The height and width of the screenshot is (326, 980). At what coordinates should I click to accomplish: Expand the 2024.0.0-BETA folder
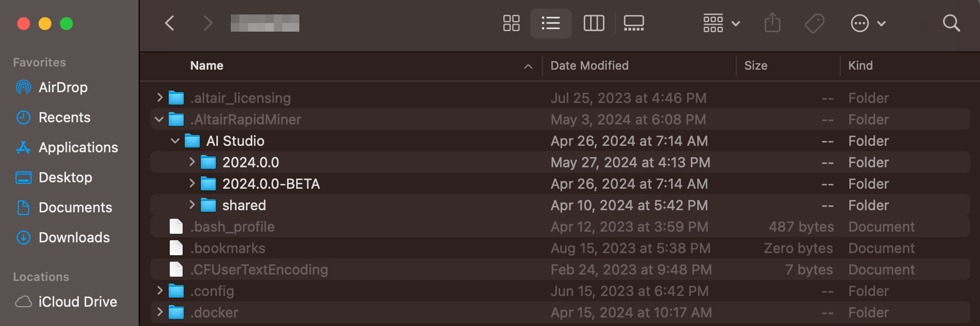click(192, 183)
